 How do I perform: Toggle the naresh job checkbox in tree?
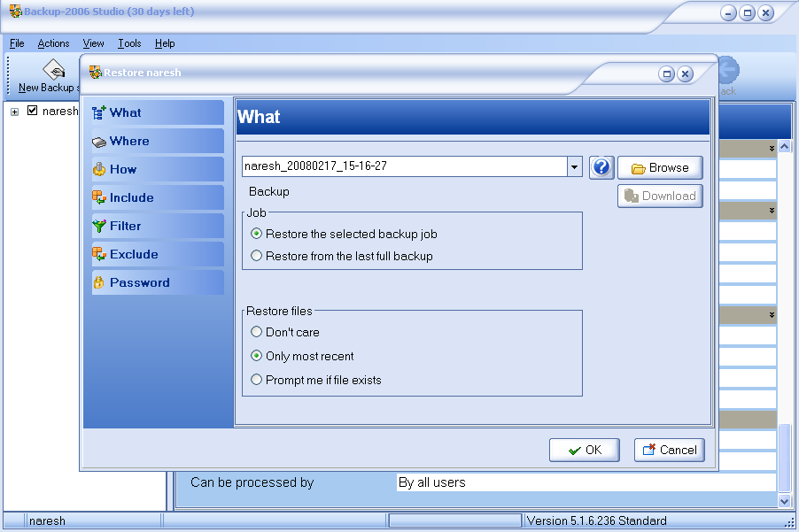33,111
